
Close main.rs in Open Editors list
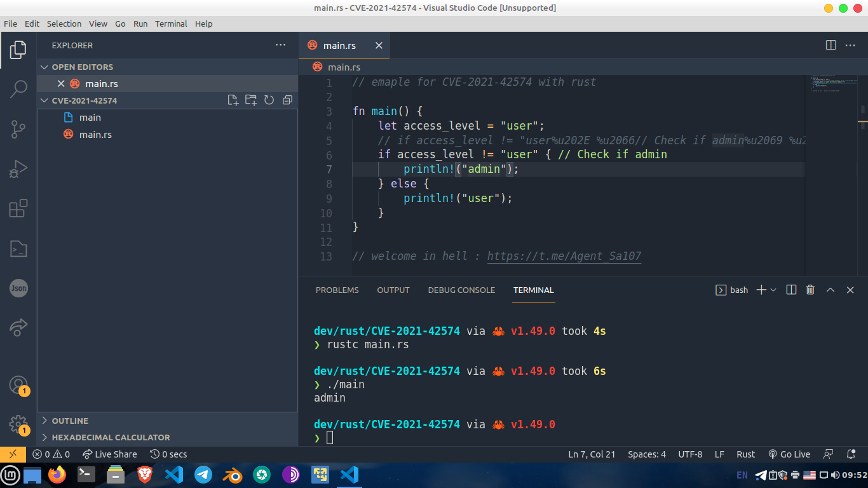[61, 84]
